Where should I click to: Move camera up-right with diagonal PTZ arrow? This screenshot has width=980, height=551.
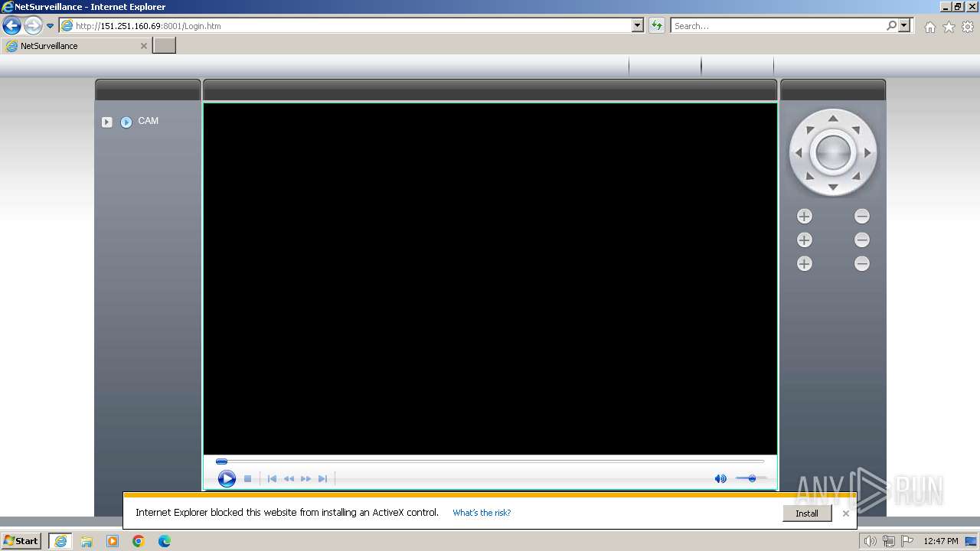[857, 129]
